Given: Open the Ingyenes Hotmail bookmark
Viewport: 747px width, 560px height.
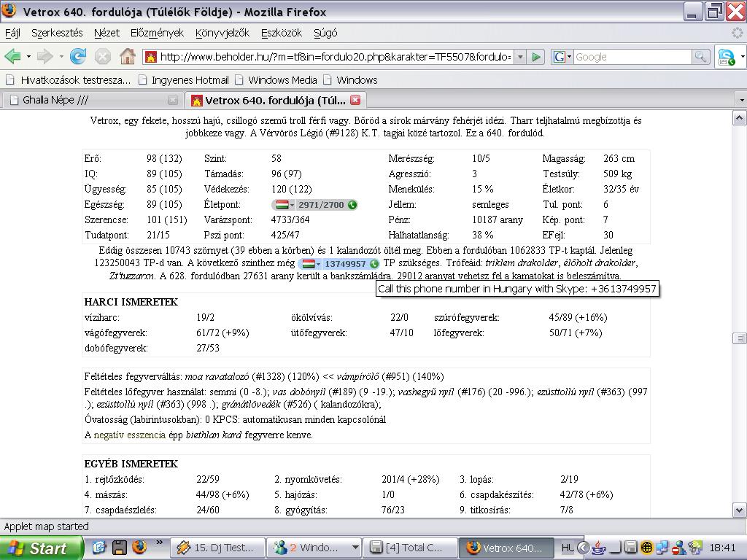Looking at the screenshot, I should point(190,80).
